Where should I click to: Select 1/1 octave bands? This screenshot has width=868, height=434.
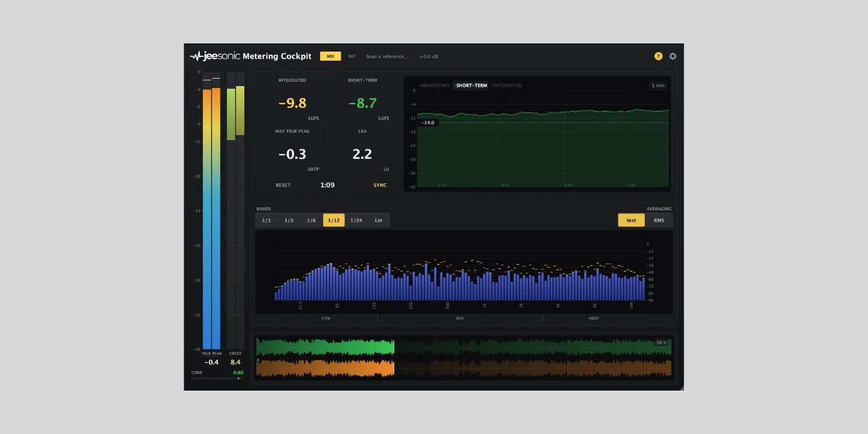pos(267,220)
